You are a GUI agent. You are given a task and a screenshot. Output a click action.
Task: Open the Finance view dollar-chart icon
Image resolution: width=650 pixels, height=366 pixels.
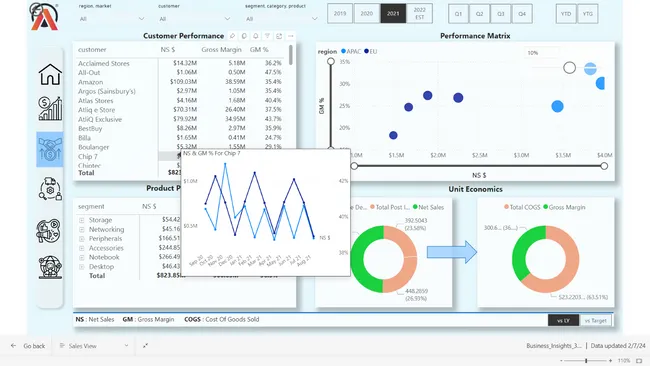50,109
